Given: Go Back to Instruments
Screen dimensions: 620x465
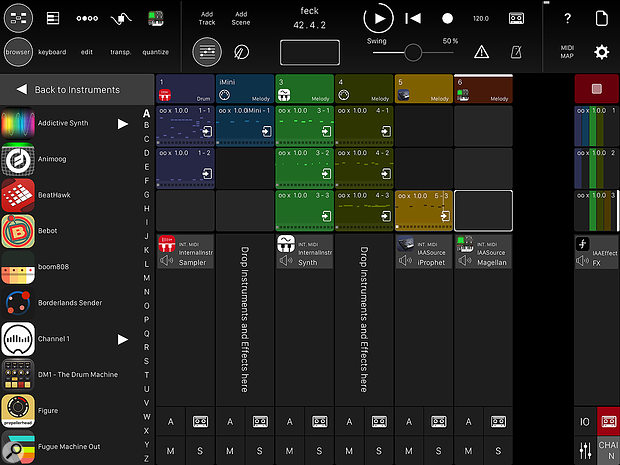Looking at the screenshot, I should tap(77, 90).
